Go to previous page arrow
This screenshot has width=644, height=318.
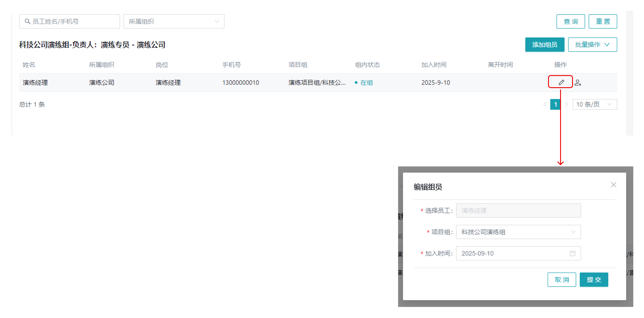tap(545, 104)
